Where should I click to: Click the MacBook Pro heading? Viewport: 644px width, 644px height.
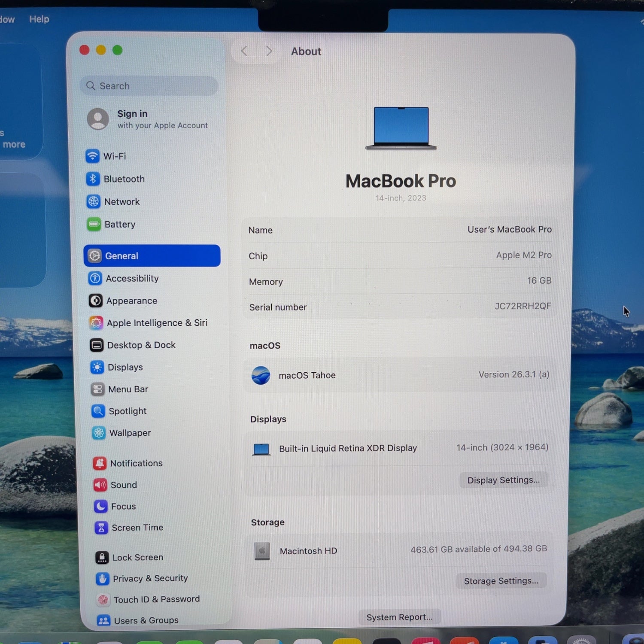[x=401, y=181]
